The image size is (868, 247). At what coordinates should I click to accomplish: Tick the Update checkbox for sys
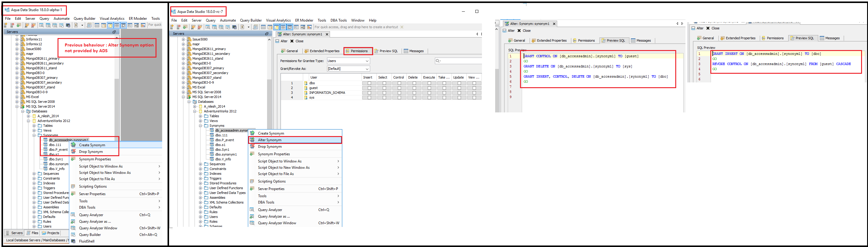pyautogui.click(x=459, y=97)
